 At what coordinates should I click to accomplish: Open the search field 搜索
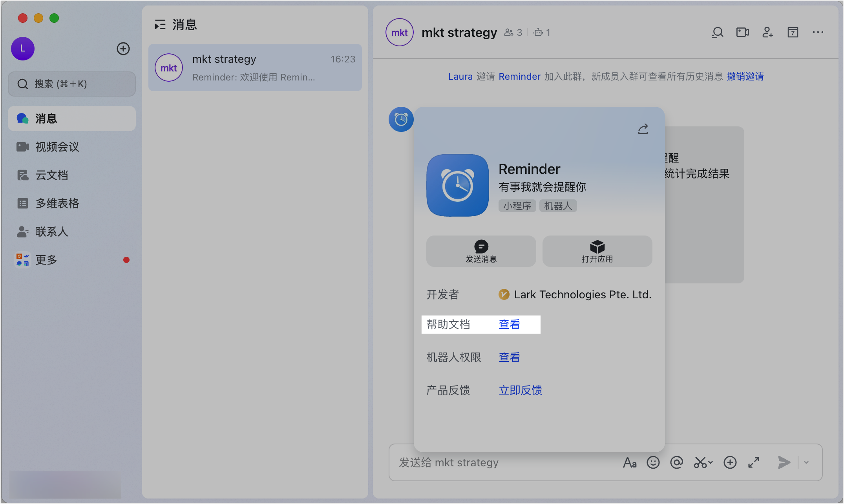(x=72, y=84)
